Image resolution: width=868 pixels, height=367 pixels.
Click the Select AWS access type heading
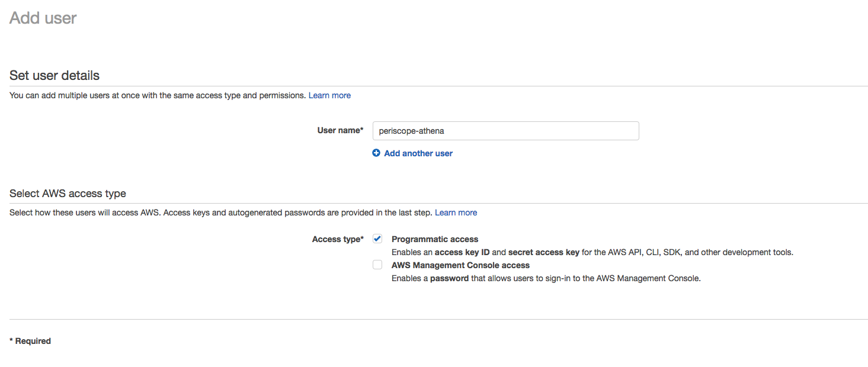click(x=68, y=194)
